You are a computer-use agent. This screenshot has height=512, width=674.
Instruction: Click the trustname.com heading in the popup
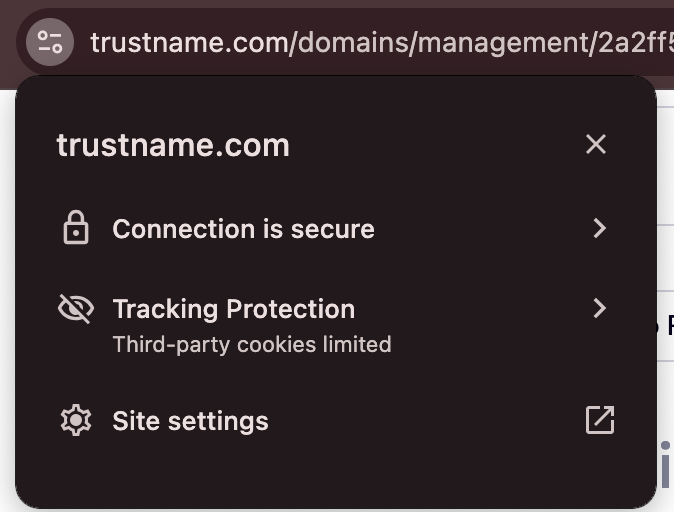173,145
